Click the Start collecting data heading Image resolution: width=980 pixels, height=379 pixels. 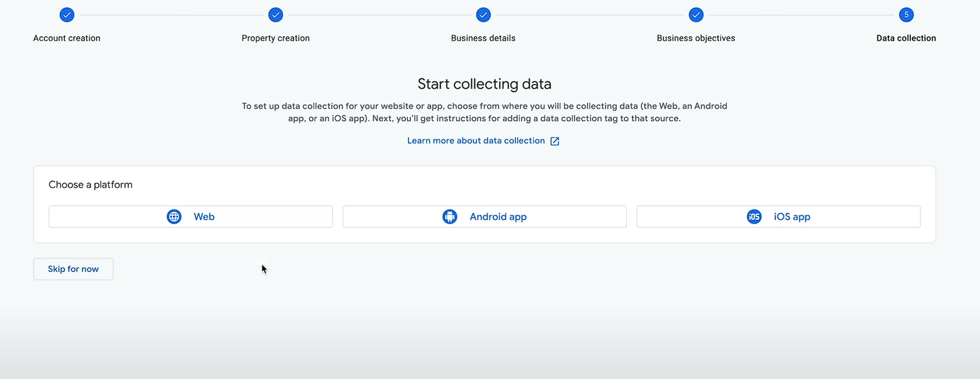pos(485,84)
